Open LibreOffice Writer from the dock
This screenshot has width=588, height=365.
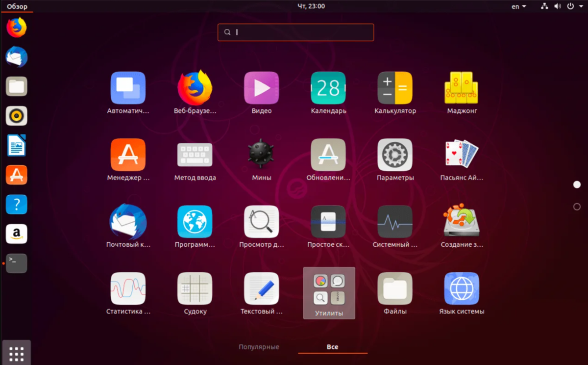(x=16, y=146)
